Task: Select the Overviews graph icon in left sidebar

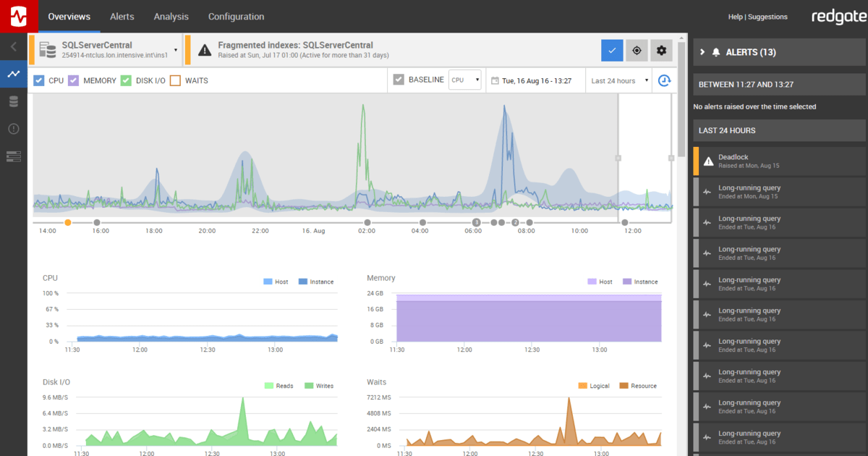Action: [13, 74]
